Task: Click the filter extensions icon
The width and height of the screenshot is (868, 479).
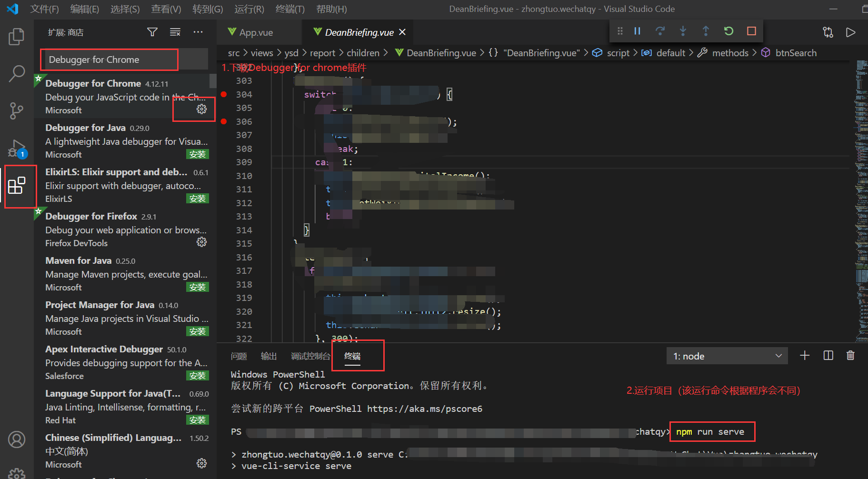Action: coord(152,32)
